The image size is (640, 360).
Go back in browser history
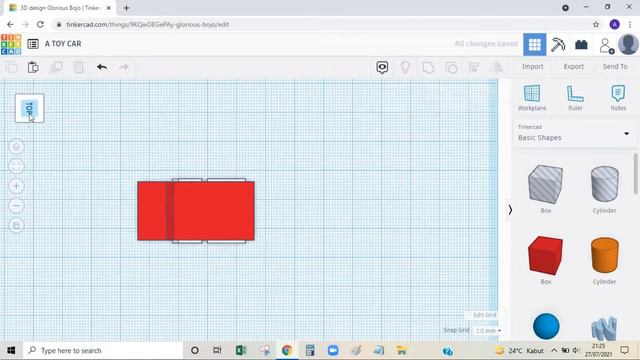[x=10, y=24]
